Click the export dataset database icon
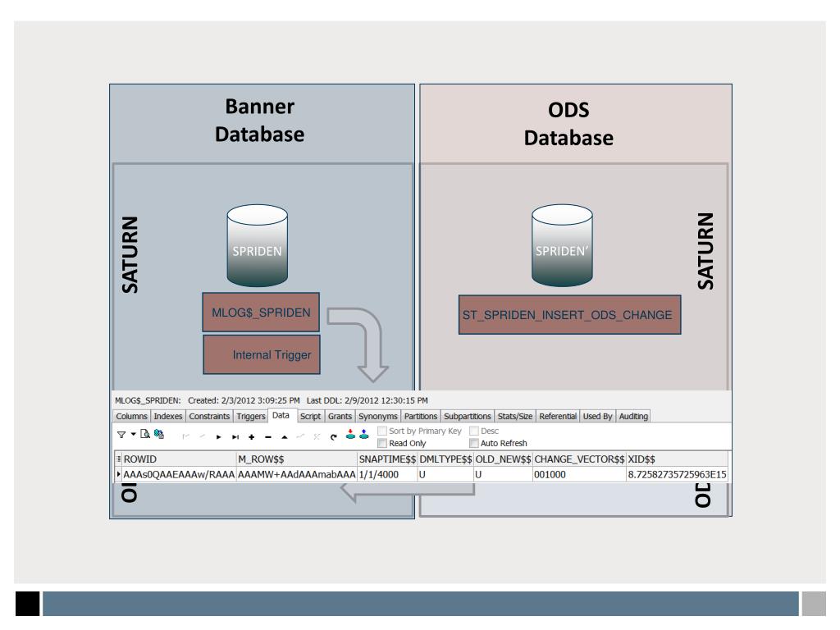 tap(159, 434)
